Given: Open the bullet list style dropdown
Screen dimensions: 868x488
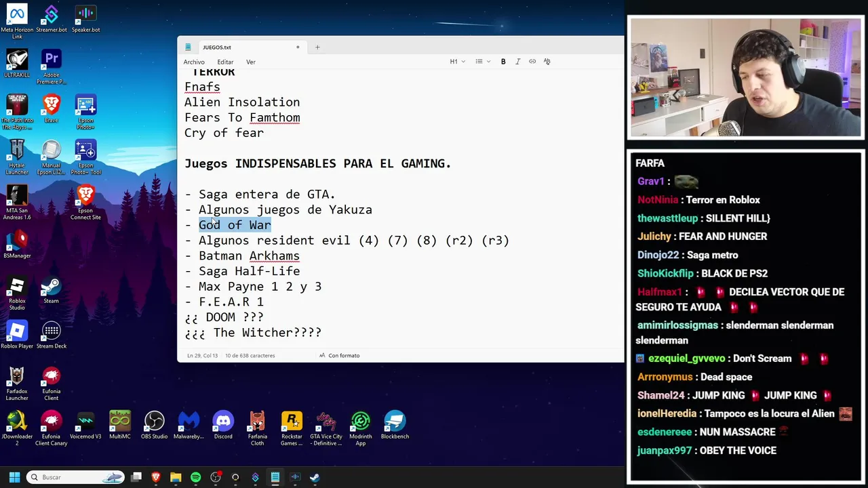Looking at the screenshot, I should [x=482, y=62].
